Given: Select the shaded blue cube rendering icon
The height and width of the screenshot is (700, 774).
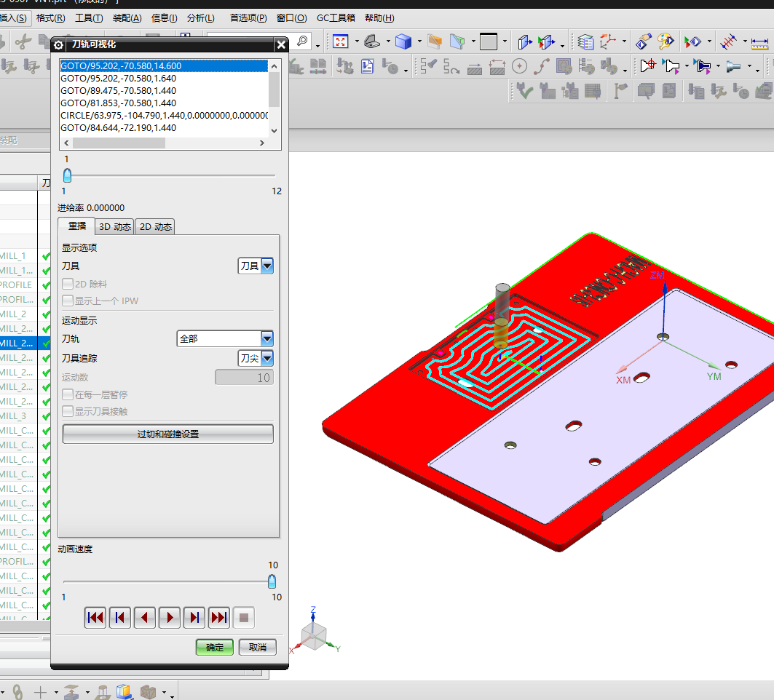Looking at the screenshot, I should click(x=403, y=41).
